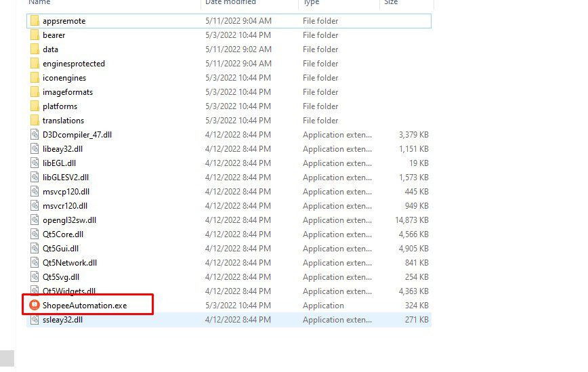The width and height of the screenshot is (588, 372).
Task: Click the 19 KB size value
Action: point(419,163)
